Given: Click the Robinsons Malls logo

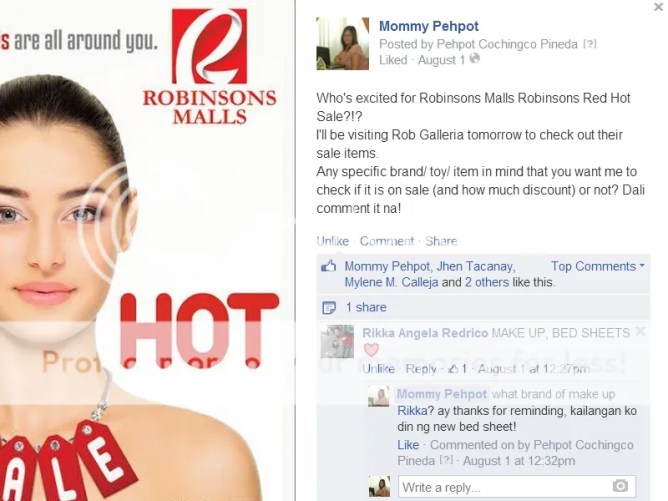Looking at the screenshot, I should (x=209, y=67).
